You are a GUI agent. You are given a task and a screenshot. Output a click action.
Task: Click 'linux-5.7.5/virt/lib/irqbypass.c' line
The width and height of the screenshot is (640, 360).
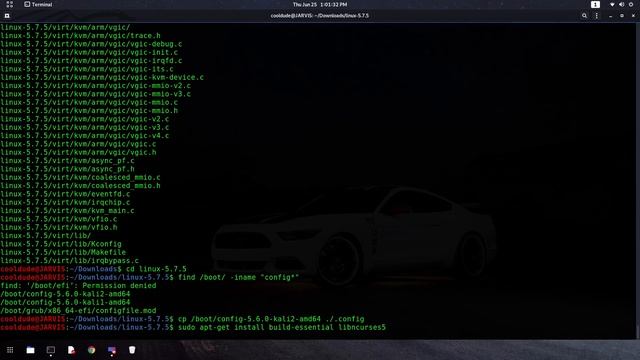(69, 261)
